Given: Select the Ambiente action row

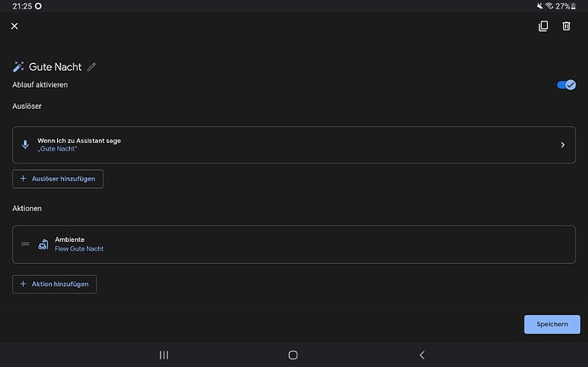Looking at the screenshot, I should click(294, 244).
